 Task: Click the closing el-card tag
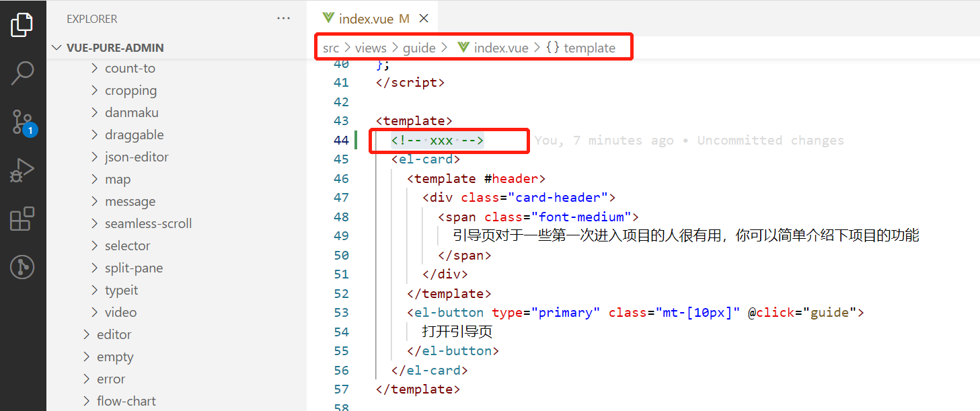[429, 370]
